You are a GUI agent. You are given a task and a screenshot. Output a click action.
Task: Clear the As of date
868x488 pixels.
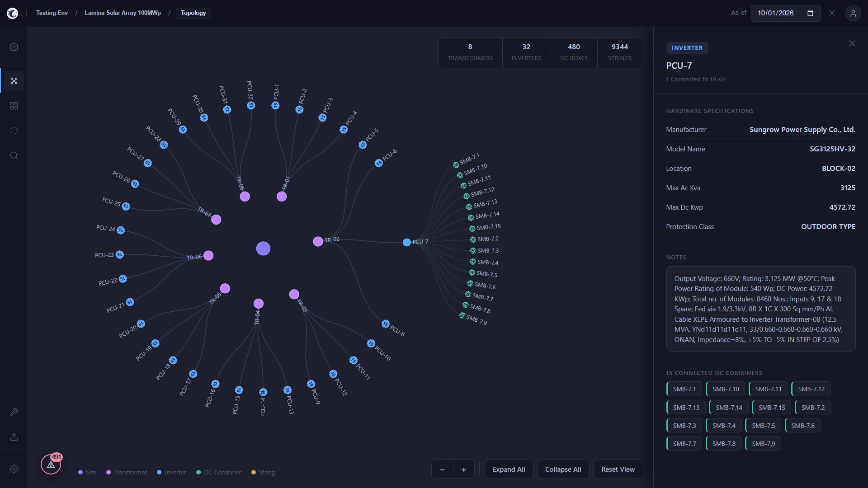[x=832, y=13]
